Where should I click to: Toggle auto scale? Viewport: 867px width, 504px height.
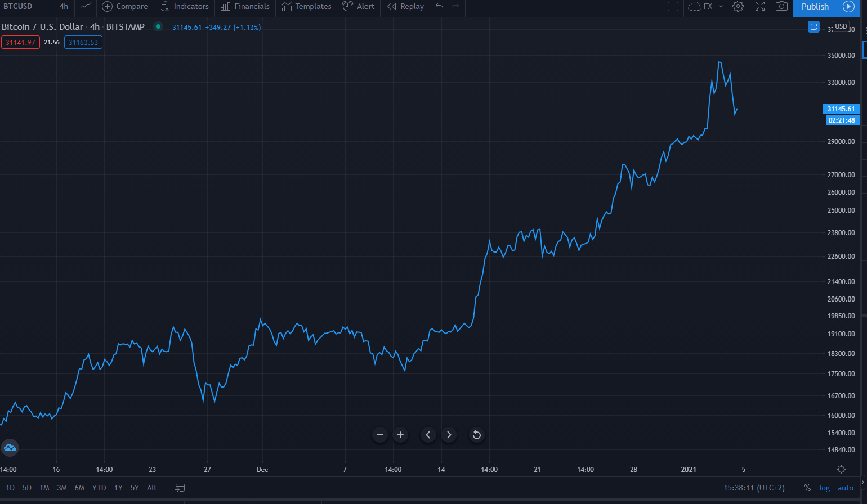point(845,488)
